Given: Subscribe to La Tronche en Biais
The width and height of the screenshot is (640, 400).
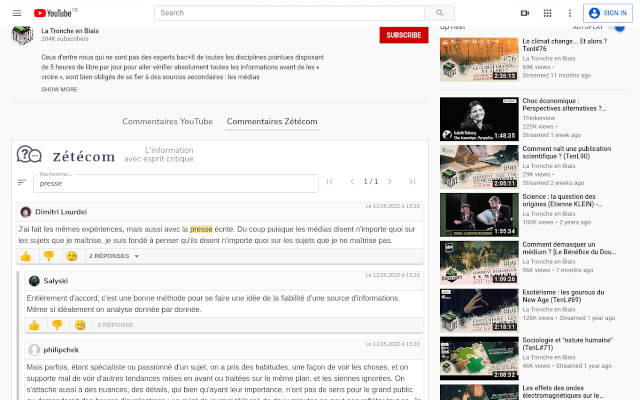Looking at the screenshot, I should click(x=404, y=35).
